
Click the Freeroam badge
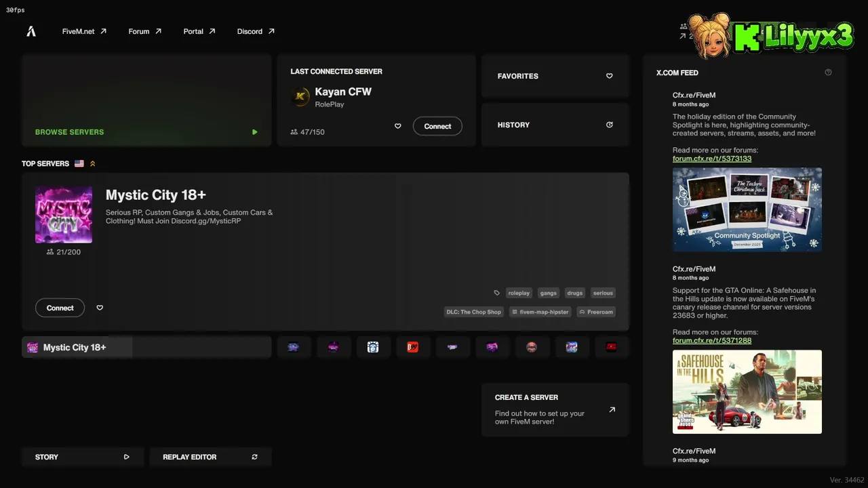(x=596, y=312)
